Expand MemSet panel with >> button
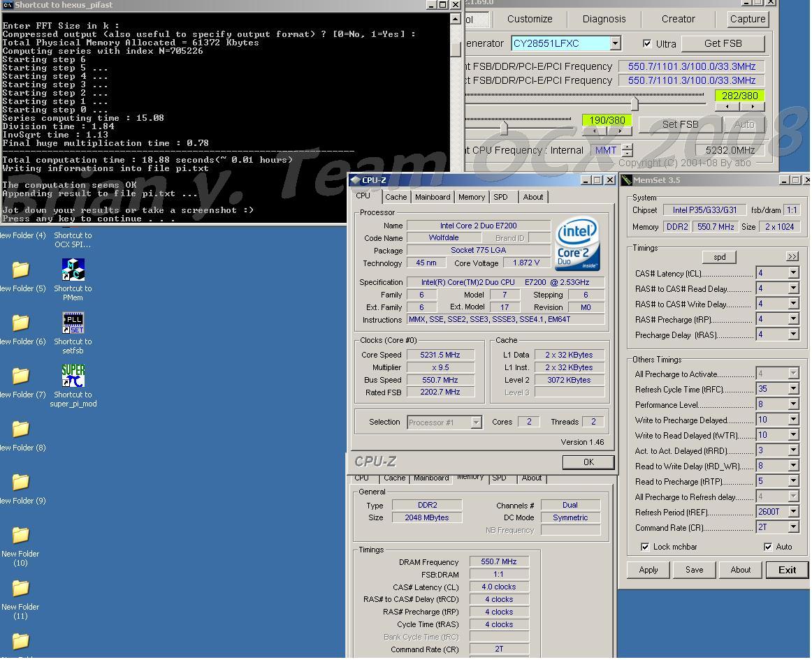This screenshot has height=662, width=812. pyautogui.click(x=792, y=257)
